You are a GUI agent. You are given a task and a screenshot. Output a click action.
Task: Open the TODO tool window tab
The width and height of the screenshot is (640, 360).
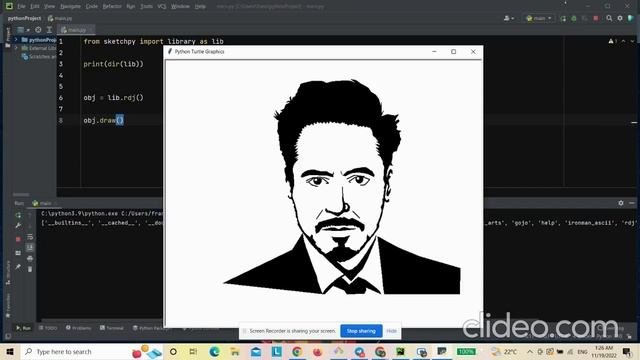click(x=48, y=328)
